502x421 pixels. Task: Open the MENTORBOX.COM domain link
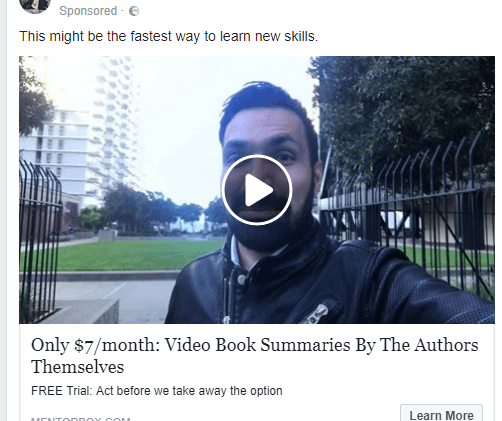80,419
